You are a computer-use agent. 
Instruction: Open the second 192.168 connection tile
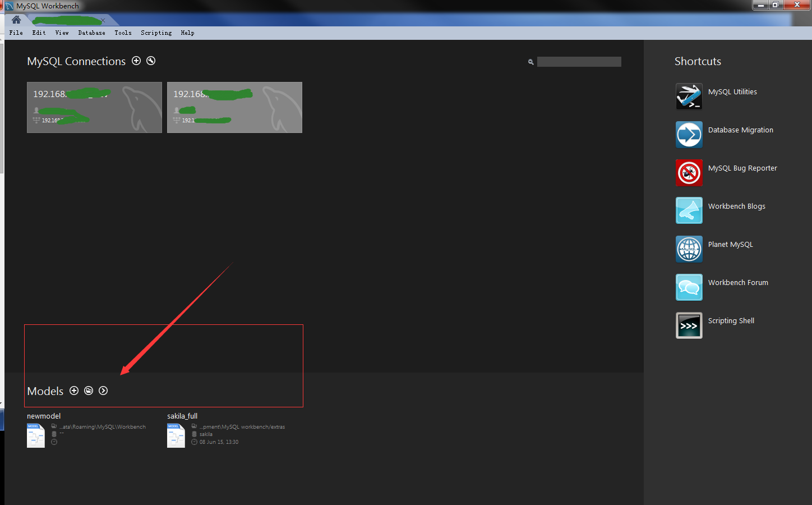pos(234,107)
